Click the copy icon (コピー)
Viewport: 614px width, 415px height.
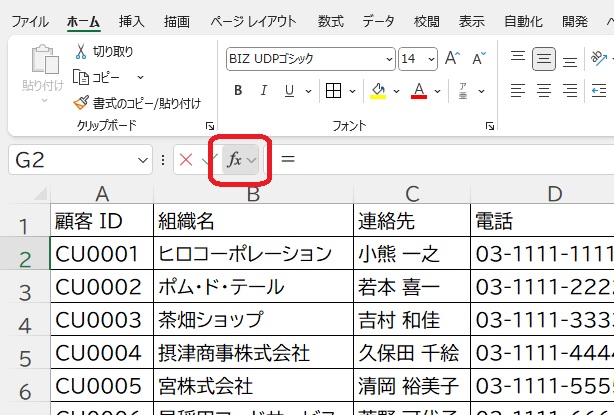(x=81, y=77)
